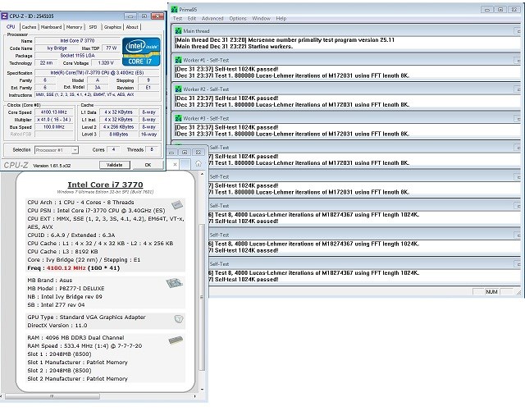Click the Socket 1155 LGA package field

tap(77, 56)
